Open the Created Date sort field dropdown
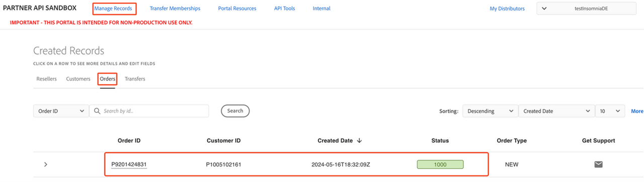Screen dimensions: 644x182 [x=556, y=111]
